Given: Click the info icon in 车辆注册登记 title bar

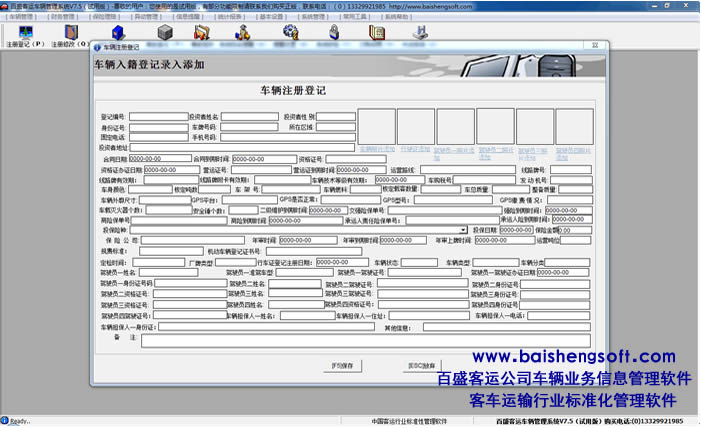Looking at the screenshot, I should 97,47.
